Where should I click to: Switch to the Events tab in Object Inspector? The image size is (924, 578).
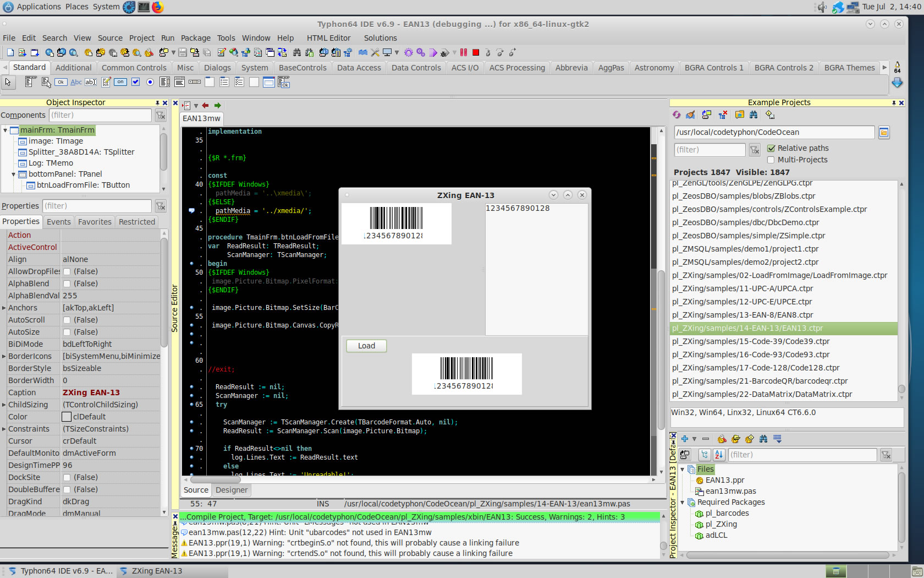coord(59,222)
